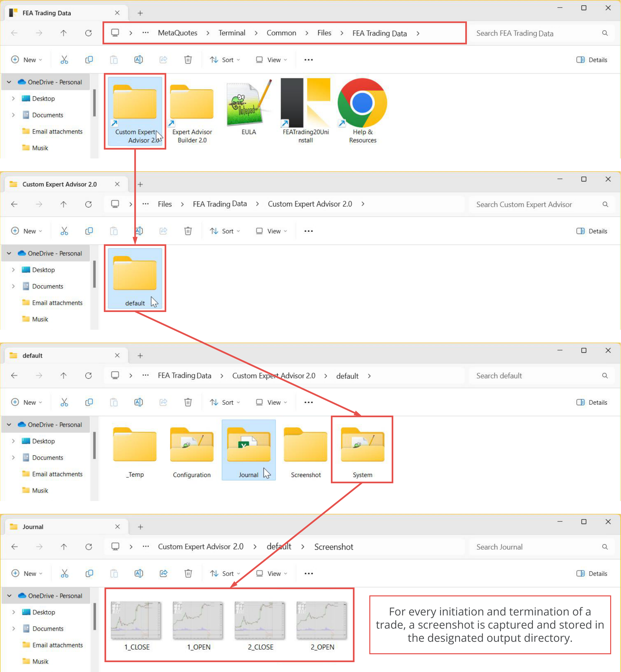Open Sort dropdown in FEA Trading Data window
This screenshot has height=672, width=621.
(x=225, y=60)
